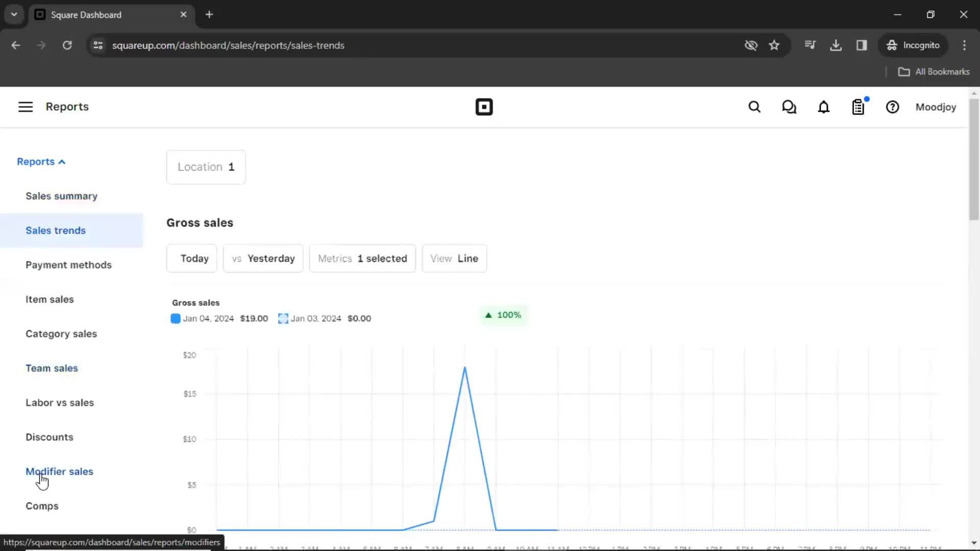Click the messages/chat icon in header
The height and width of the screenshot is (551, 980).
tap(790, 107)
